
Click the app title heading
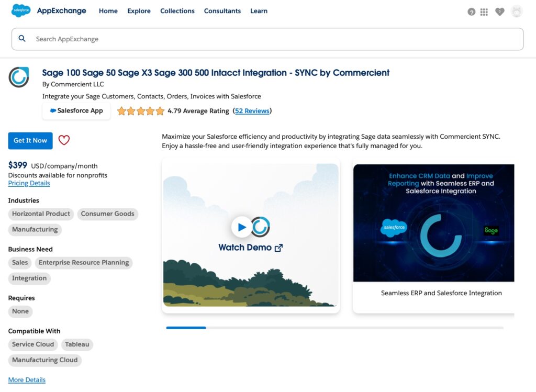tap(216, 73)
